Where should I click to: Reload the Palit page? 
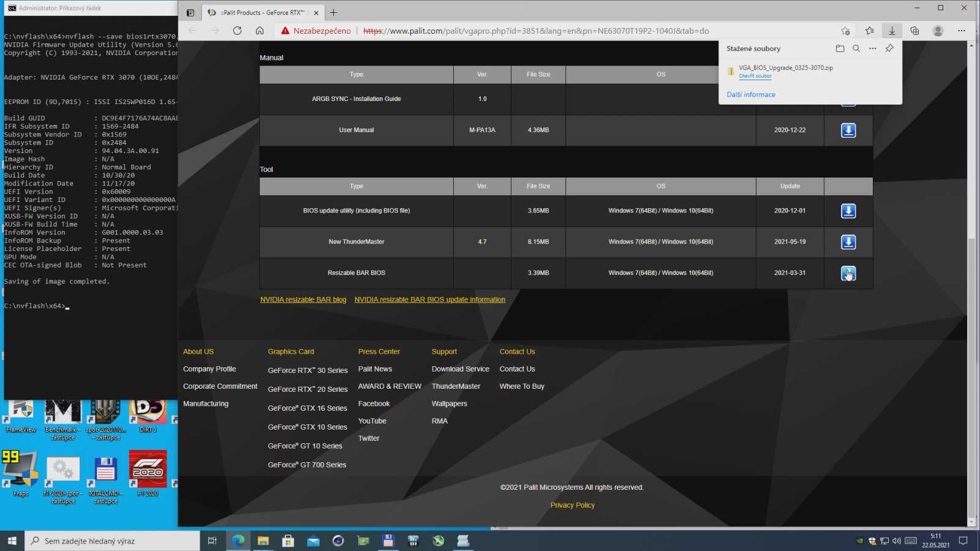(237, 31)
